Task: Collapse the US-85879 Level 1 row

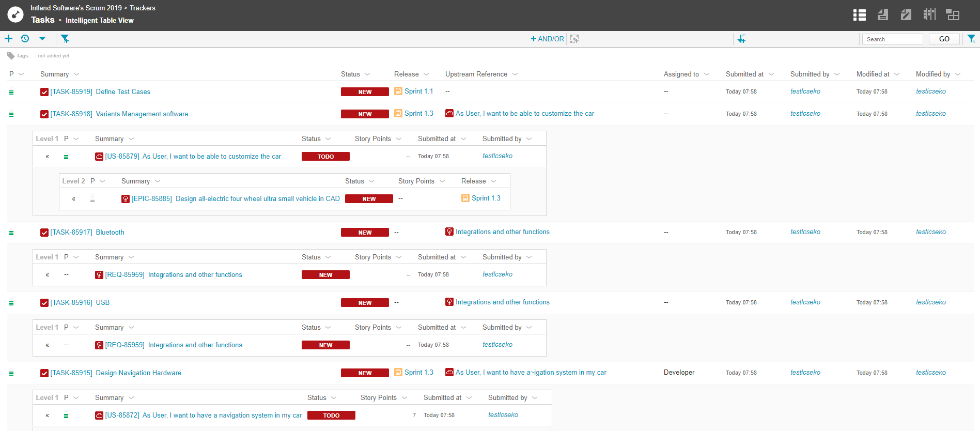Action: tap(48, 157)
